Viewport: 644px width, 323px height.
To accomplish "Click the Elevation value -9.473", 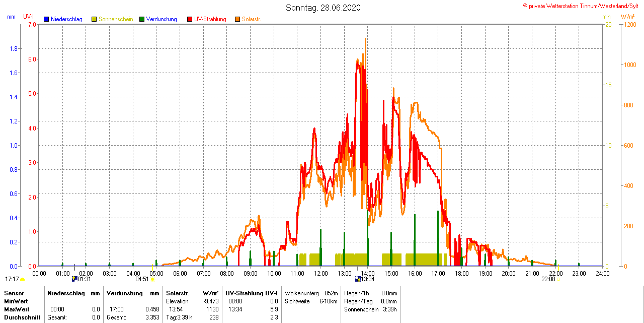I will 210,301.
